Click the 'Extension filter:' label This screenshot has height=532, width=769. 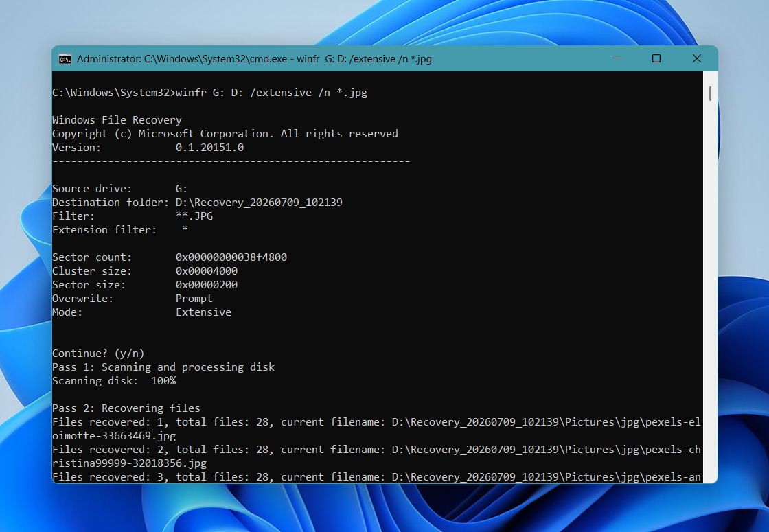(x=104, y=230)
